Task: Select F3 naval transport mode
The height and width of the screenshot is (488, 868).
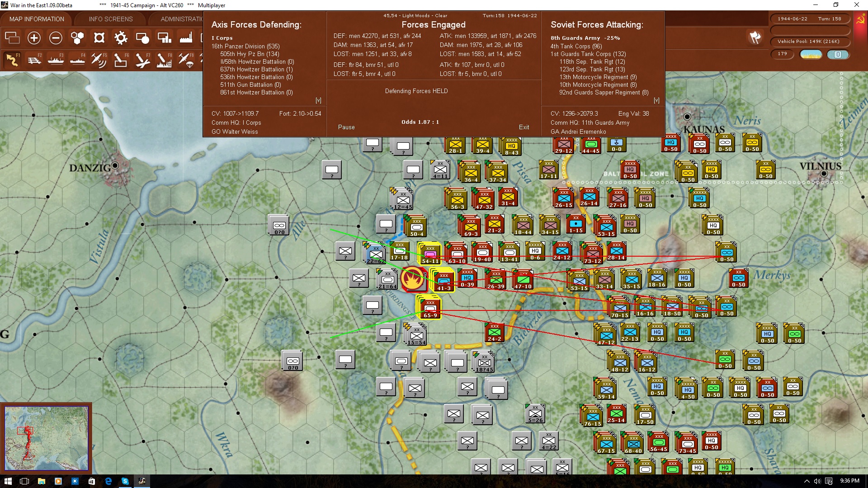Action: coord(56,60)
